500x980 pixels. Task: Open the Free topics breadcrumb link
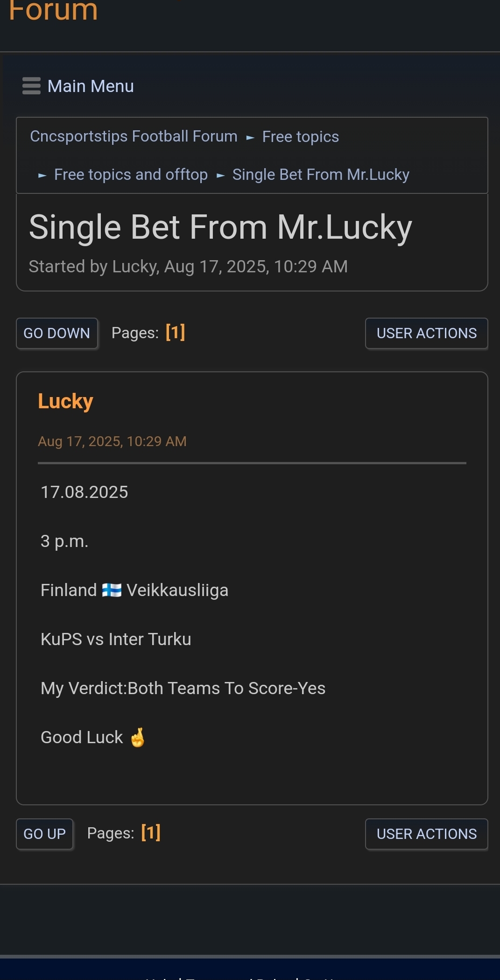pos(300,136)
